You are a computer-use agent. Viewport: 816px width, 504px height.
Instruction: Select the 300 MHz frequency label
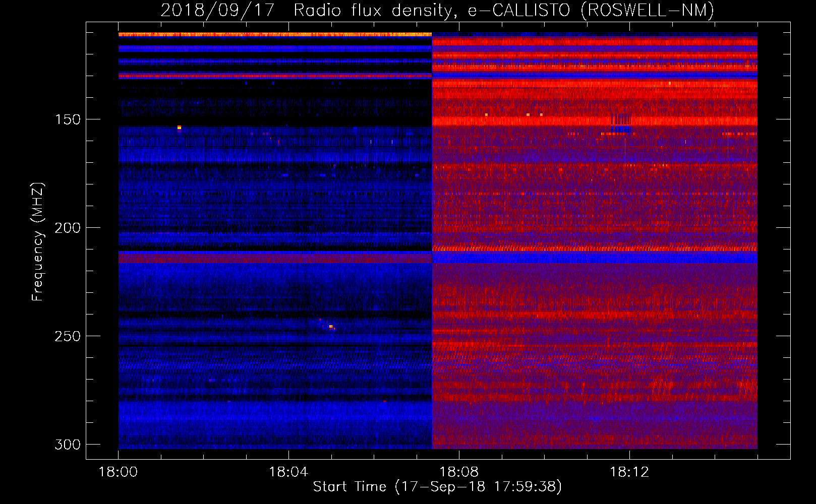click(x=68, y=445)
